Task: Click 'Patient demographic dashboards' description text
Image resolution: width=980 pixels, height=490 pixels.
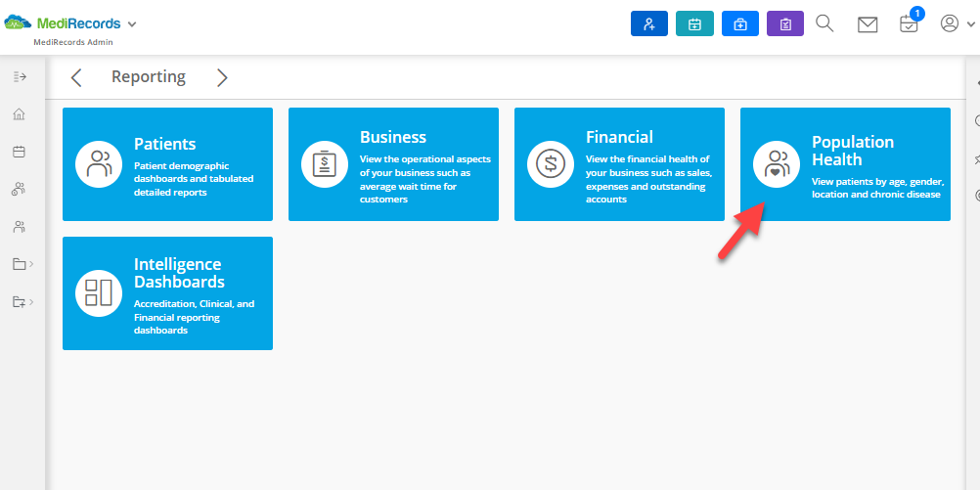Action: pyautogui.click(x=194, y=179)
